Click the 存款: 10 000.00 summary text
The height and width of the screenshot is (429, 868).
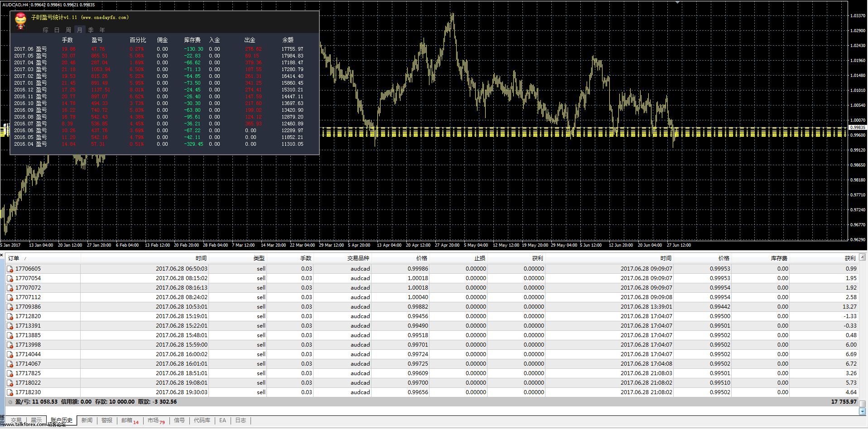(x=115, y=402)
